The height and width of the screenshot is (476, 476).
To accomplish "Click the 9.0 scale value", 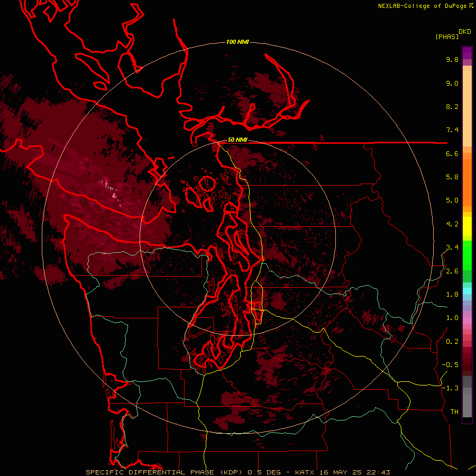I will pos(452,83).
